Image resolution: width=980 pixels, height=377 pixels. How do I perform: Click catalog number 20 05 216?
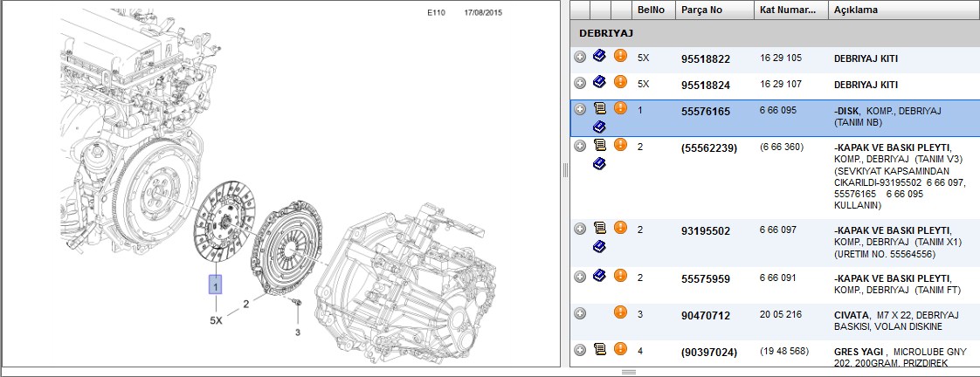point(781,314)
